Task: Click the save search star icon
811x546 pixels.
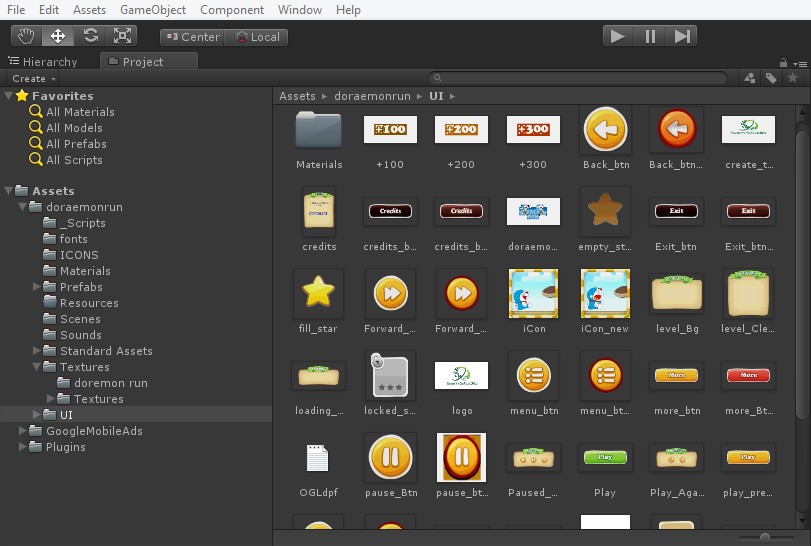Action: [x=793, y=78]
